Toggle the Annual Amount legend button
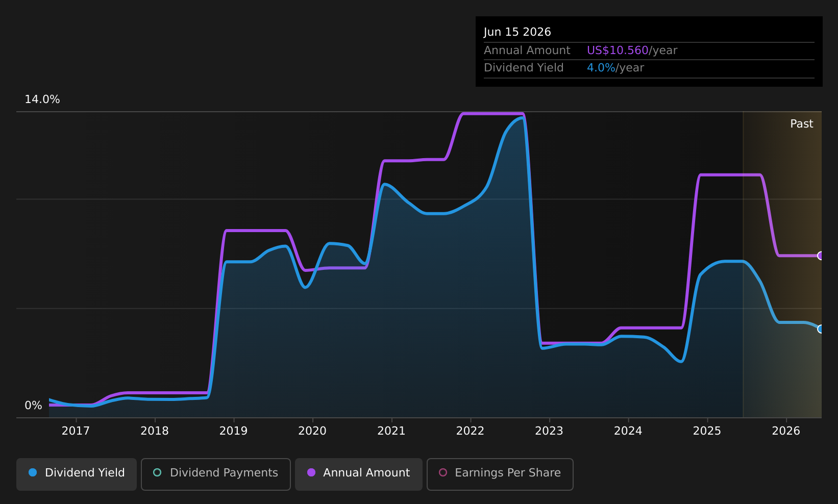This screenshot has width=838, height=504. (x=359, y=474)
